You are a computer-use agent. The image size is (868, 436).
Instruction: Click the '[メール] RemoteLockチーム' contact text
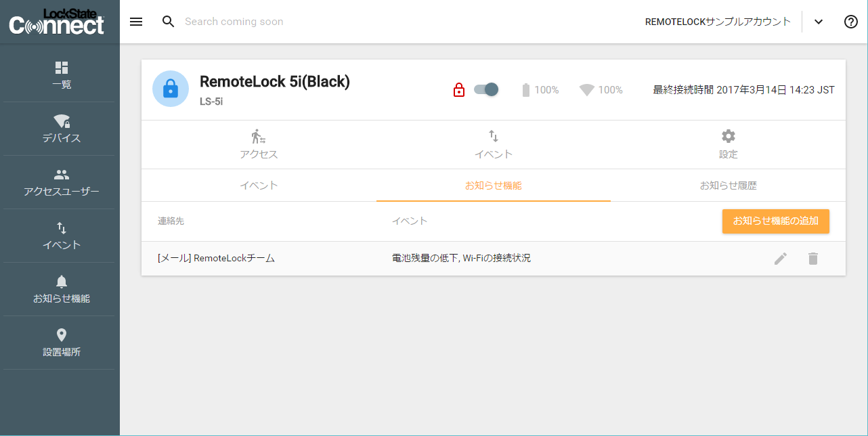(x=217, y=258)
